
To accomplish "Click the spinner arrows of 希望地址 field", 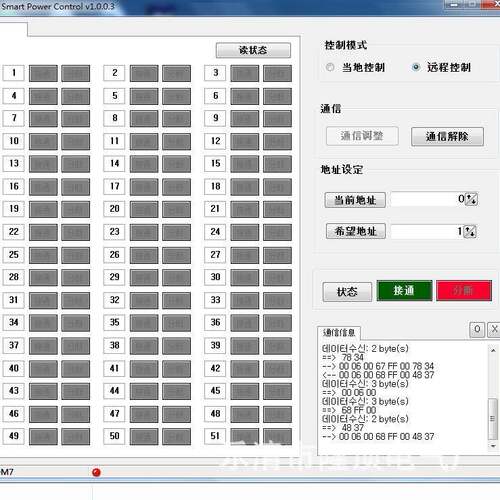I will click(x=470, y=231).
